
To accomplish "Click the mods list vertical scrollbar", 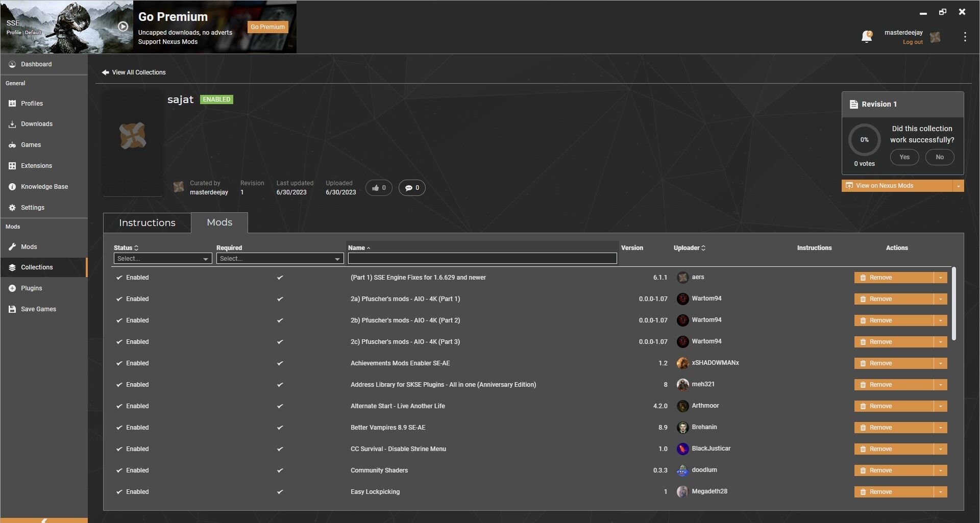I will pos(953,304).
